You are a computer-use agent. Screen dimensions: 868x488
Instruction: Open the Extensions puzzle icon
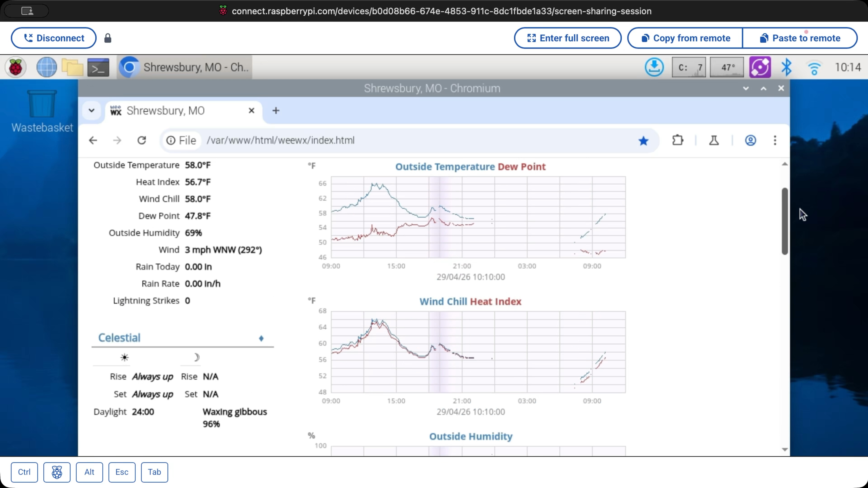point(678,140)
